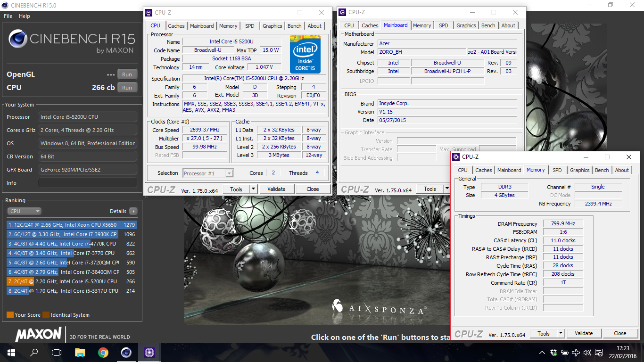
Task: Switch to Cinebench taskbar icon
Action: pos(126,353)
